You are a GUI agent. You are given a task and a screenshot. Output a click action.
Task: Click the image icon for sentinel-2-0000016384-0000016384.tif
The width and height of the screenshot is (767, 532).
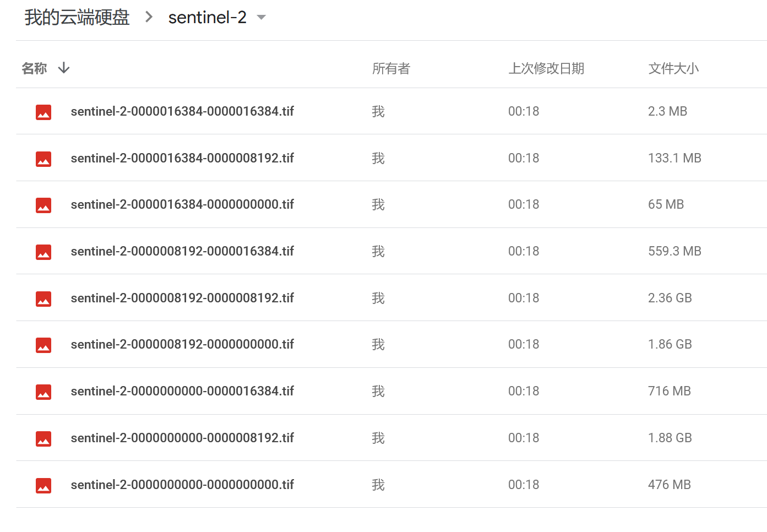pyautogui.click(x=43, y=111)
